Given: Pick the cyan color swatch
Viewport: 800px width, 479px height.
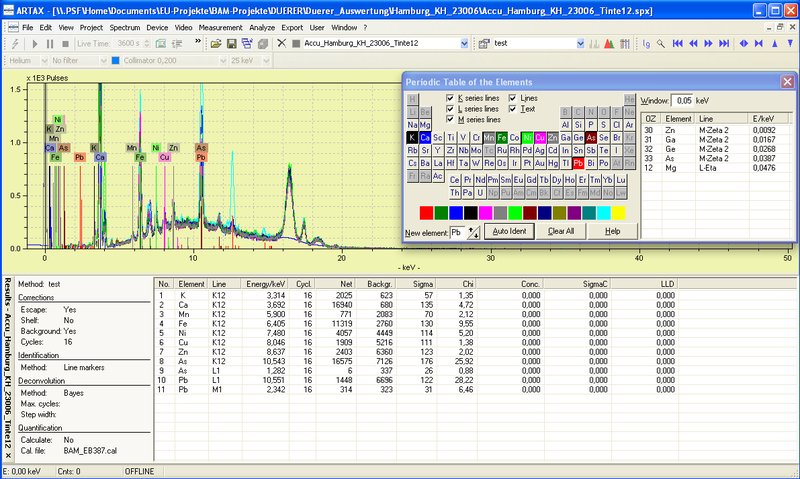Looking at the screenshot, I should pos(604,213).
